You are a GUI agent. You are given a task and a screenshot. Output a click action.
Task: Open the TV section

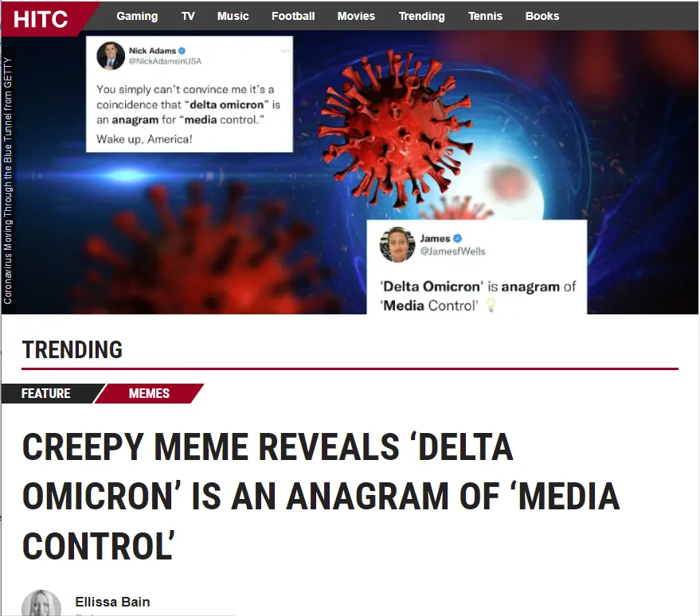188,16
